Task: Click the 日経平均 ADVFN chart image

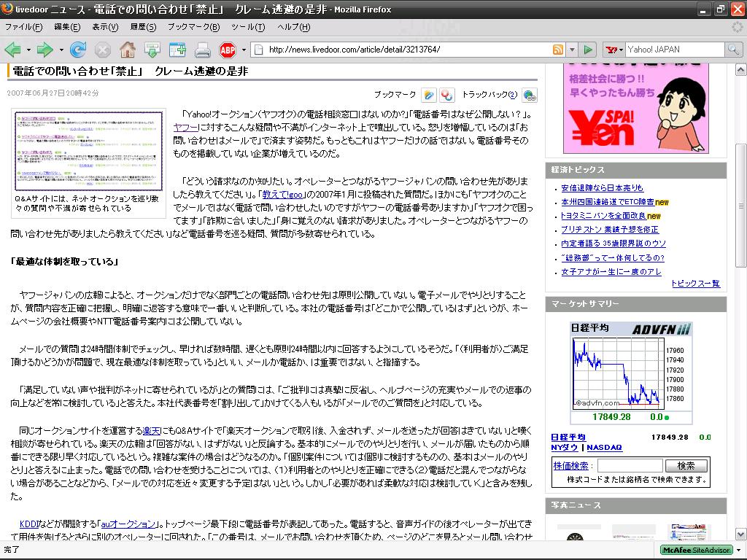Action: (631, 373)
